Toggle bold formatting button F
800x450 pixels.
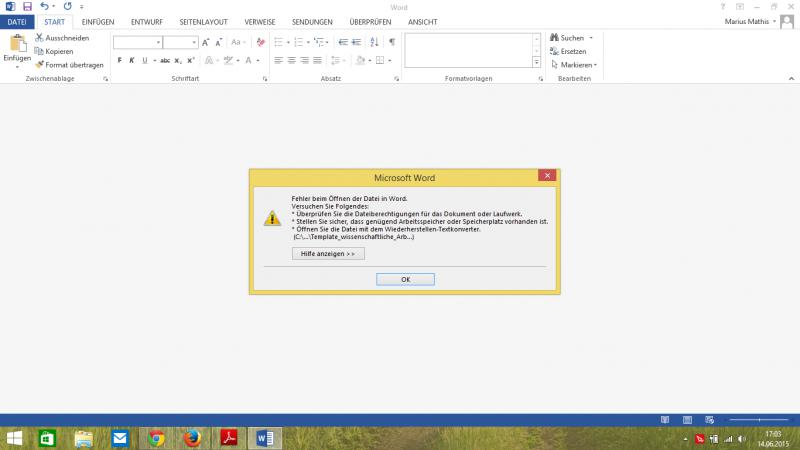click(x=119, y=60)
